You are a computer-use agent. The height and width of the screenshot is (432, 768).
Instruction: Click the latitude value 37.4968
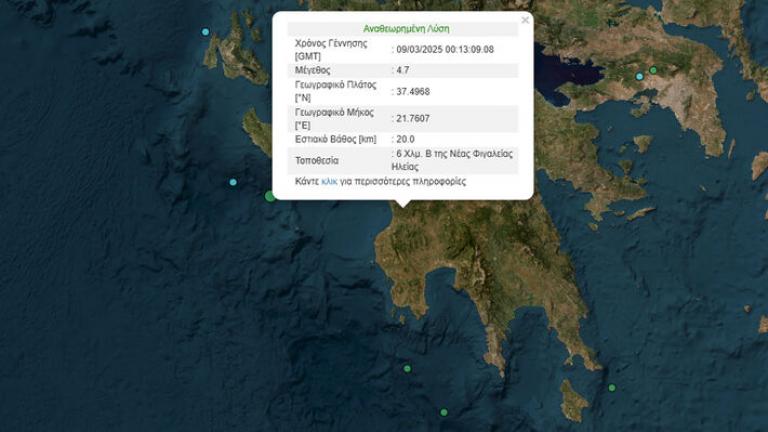(x=415, y=92)
